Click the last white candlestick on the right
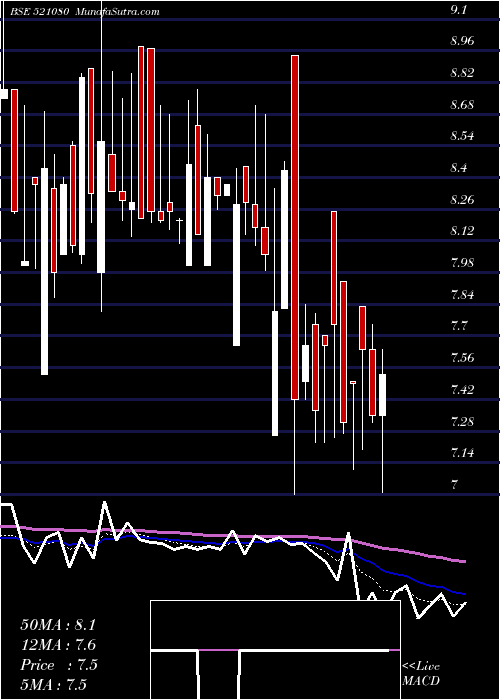 (383, 395)
